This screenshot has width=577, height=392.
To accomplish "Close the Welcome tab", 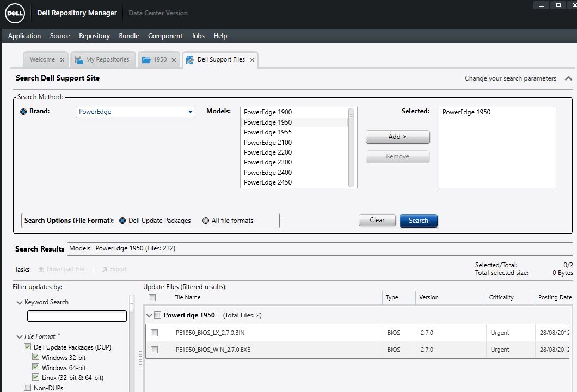I will tap(62, 60).
